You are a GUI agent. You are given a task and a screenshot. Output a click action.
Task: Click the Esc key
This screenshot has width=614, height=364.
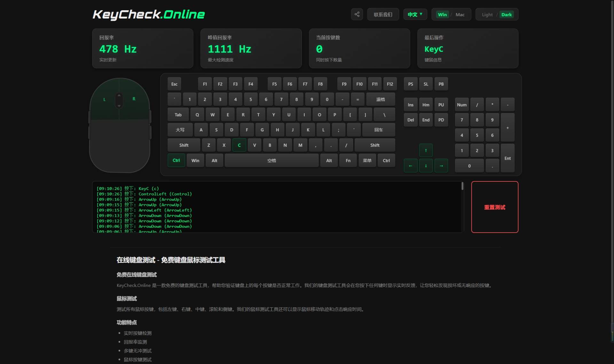[174, 84]
